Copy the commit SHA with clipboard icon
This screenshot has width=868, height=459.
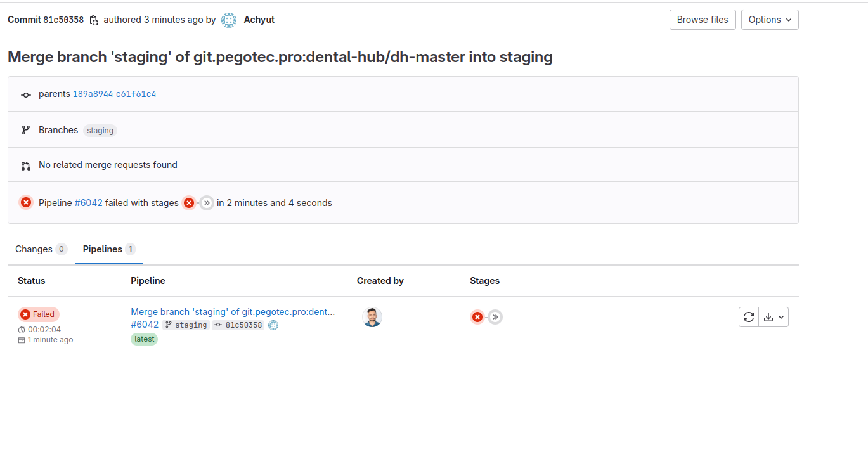tap(94, 20)
